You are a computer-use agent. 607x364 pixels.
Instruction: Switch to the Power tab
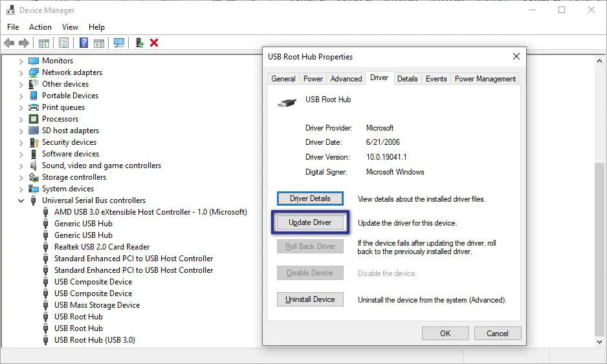click(x=313, y=78)
